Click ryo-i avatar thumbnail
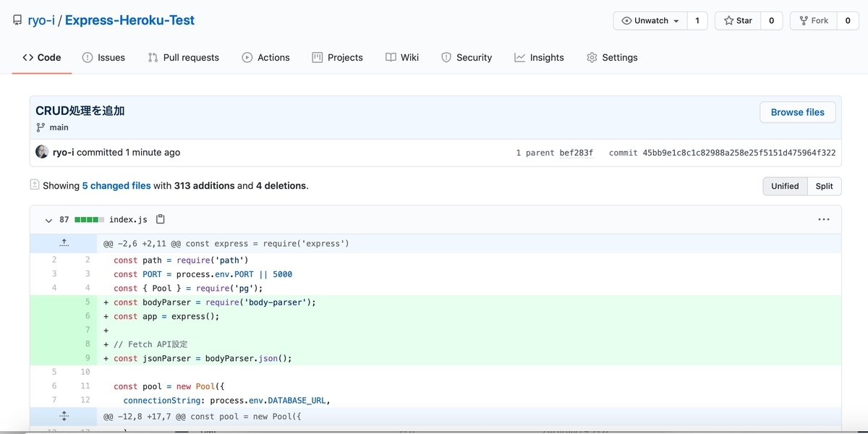 coord(42,152)
